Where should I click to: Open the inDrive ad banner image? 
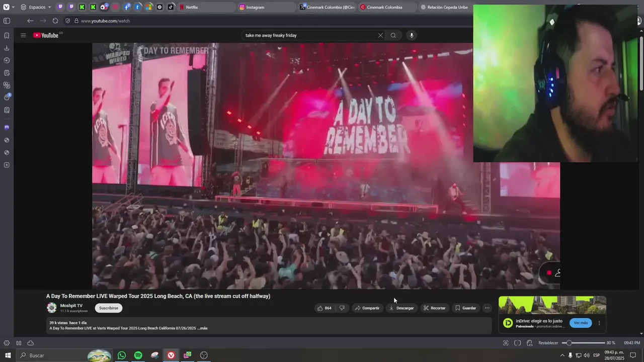pyautogui.click(x=552, y=305)
